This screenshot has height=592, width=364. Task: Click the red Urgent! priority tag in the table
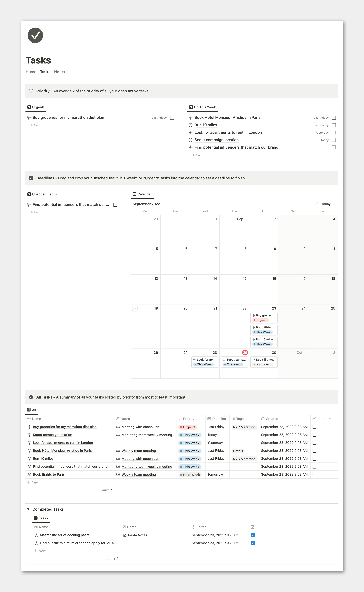tap(188, 427)
